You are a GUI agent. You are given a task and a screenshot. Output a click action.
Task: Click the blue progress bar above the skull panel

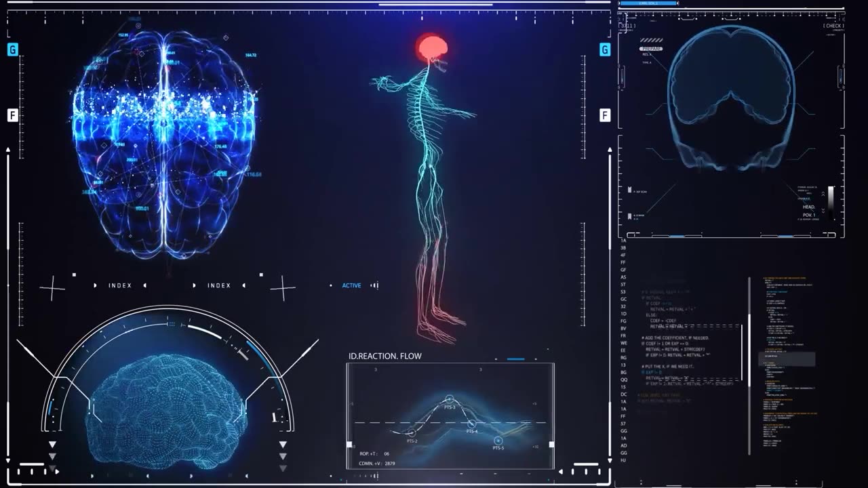point(648,3)
